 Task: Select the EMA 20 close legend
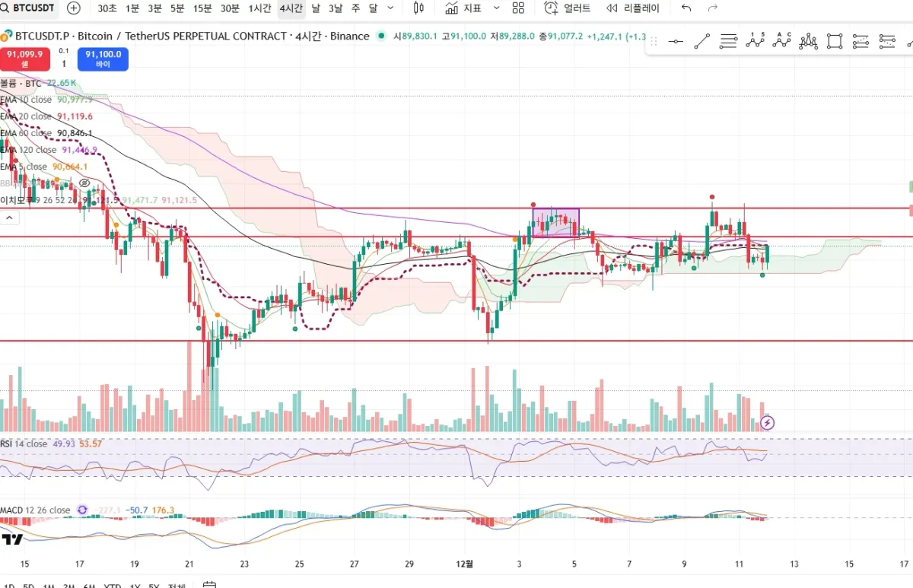[x=26, y=116]
